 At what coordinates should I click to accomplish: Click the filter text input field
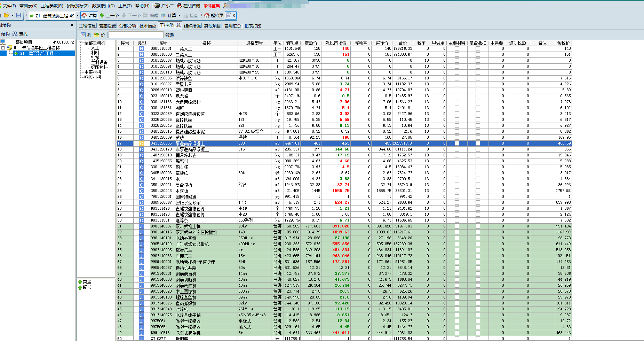tap(136, 35)
